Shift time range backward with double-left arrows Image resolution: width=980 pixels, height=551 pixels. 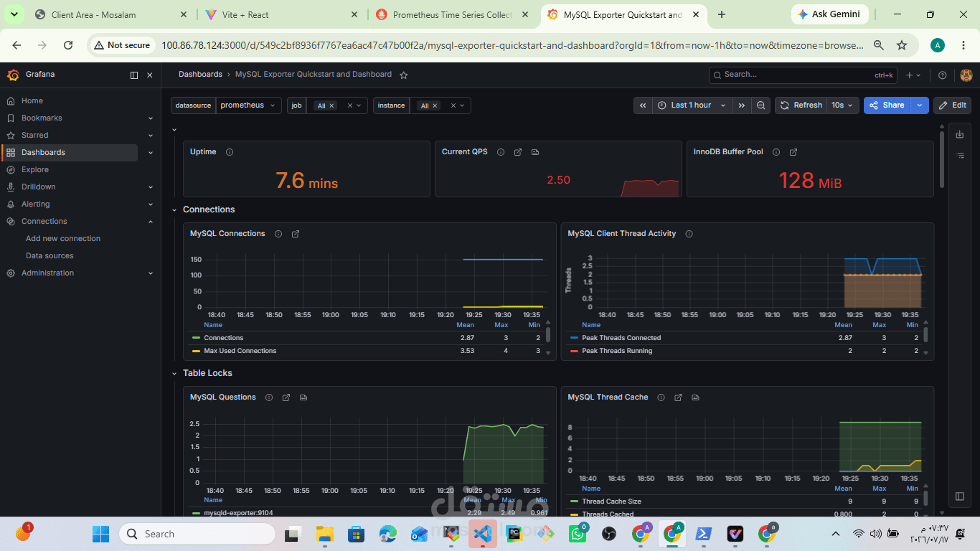click(643, 105)
